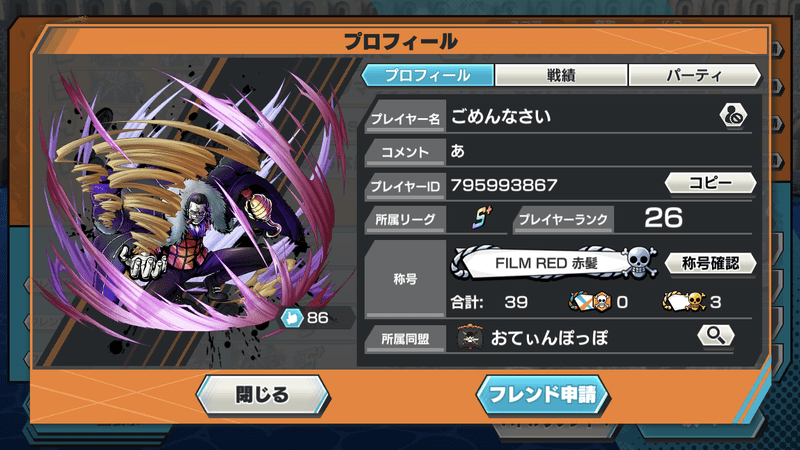Open the パーティ tab

click(x=694, y=76)
